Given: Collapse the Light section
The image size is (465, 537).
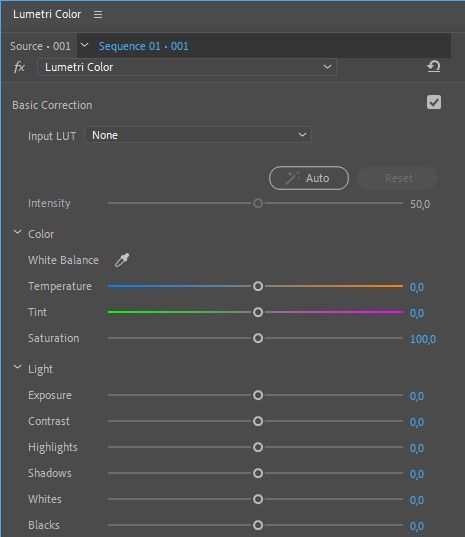Looking at the screenshot, I should coord(17,368).
